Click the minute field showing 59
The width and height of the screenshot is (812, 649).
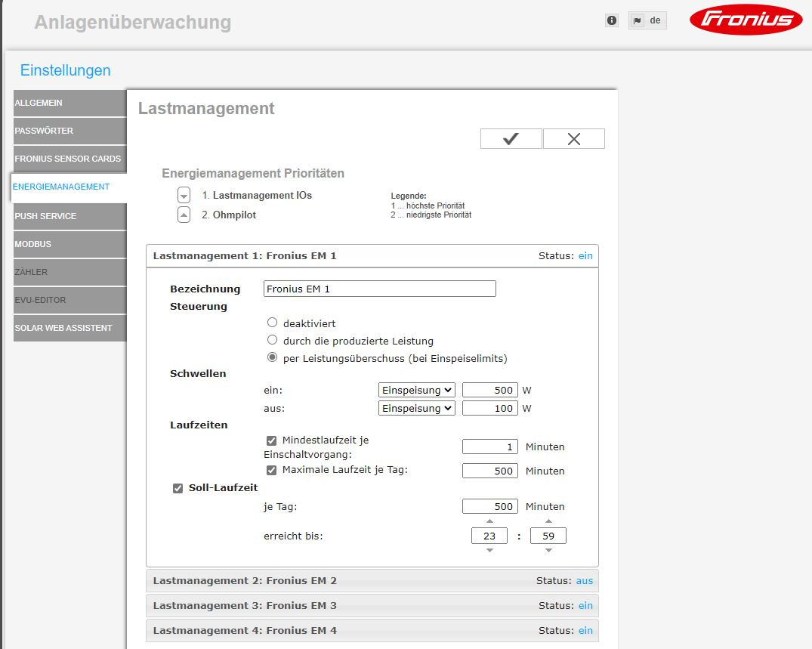548,536
